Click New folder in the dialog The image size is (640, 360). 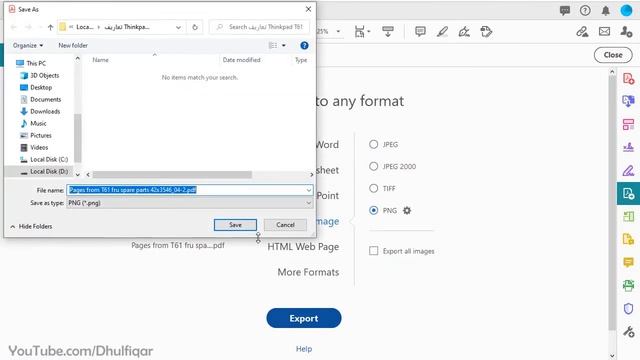click(x=73, y=45)
